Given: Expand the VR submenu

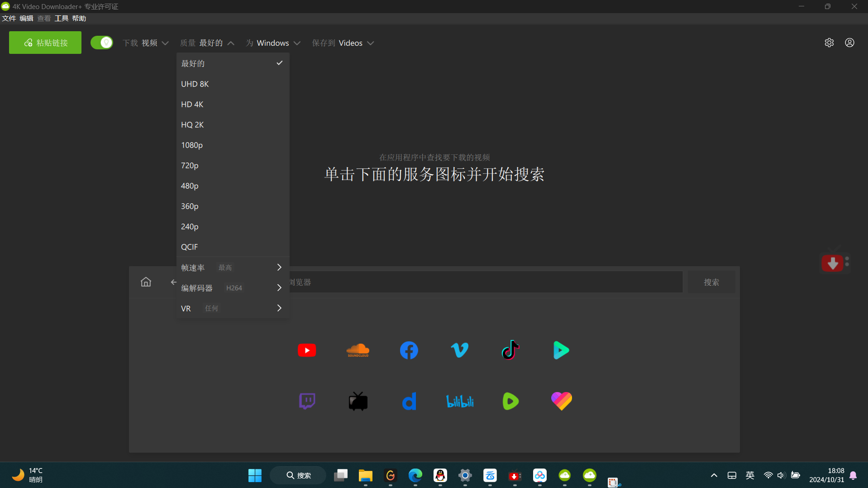Looking at the screenshot, I should tap(233, 308).
